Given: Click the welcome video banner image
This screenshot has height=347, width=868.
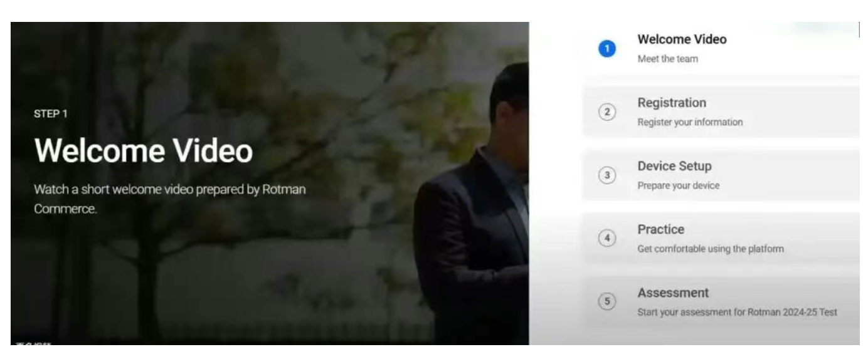Looking at the screenshot, I should (x=270, y=183).
